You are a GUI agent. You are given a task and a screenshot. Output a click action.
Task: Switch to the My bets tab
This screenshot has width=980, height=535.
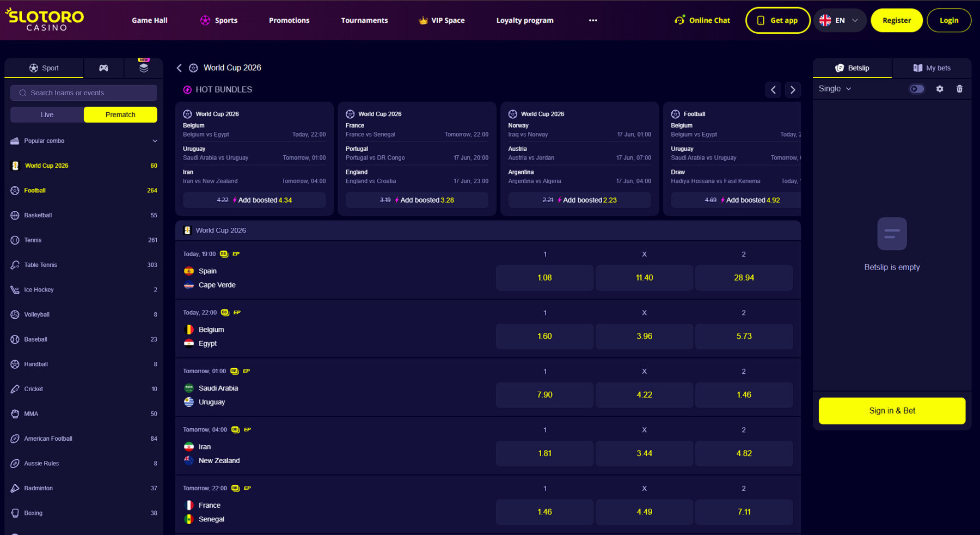932,68
